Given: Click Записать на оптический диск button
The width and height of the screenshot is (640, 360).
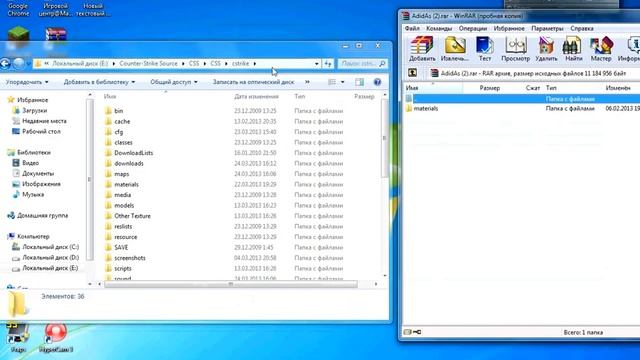Looking at the screenshot, I should [x=253, y=82].
